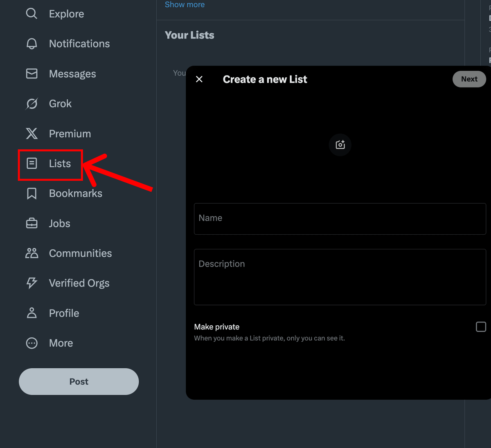Add a banner photo with camera icon

(x=340, y=145)
